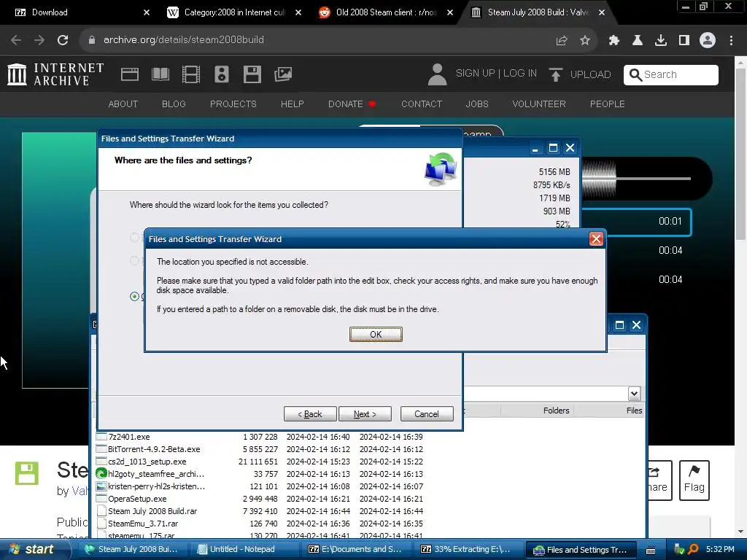Go back in the browser

(16, 40)
